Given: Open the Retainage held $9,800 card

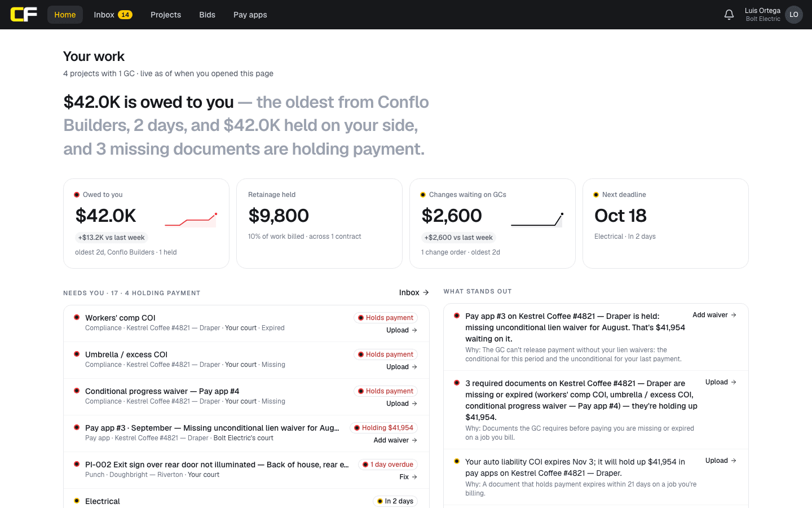Looking at the screenshot, I should point(319,224).
